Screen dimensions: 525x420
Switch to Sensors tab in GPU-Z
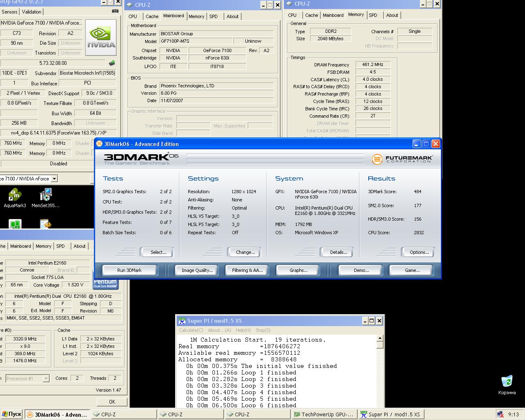(x=9, y=12)
